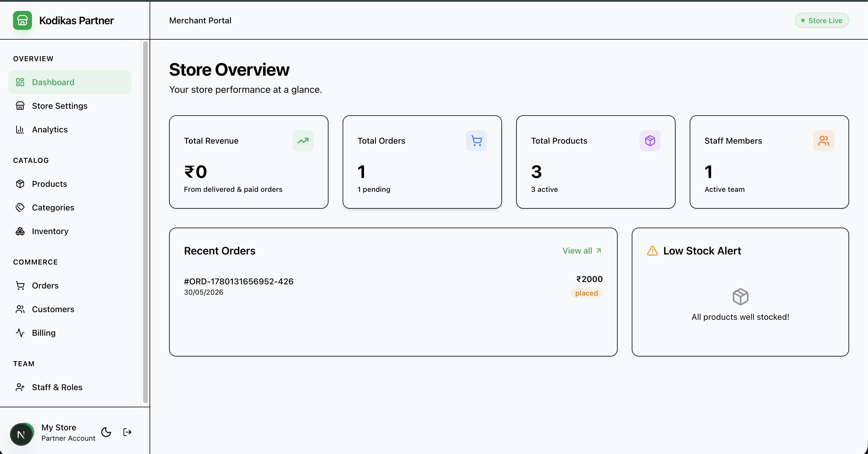Viewport: 868px width, 454px height.
Task: Click the Orders cart icon in sidebar
Action: (20, 286)
